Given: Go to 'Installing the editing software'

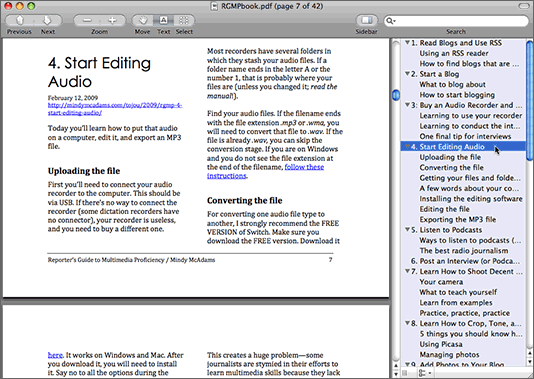Looking at the screenshot, I should (x=471, y=199).
